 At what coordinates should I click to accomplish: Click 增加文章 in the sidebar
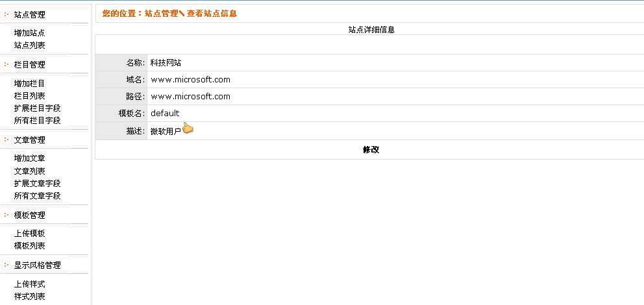(x=30, y=158)
